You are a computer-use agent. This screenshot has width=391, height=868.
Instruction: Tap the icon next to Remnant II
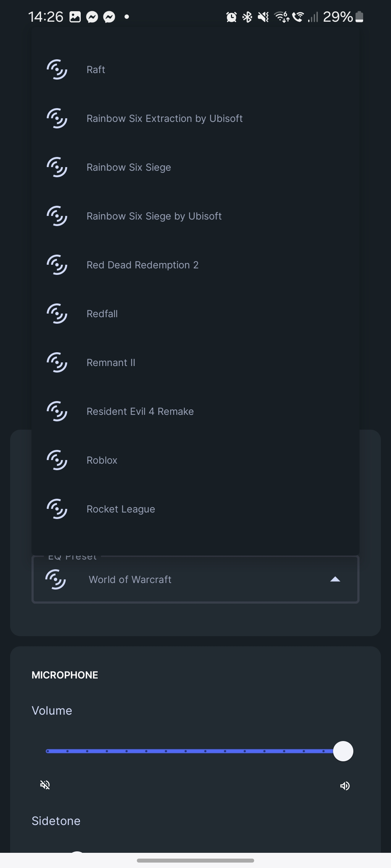click(x=57, y=362)
